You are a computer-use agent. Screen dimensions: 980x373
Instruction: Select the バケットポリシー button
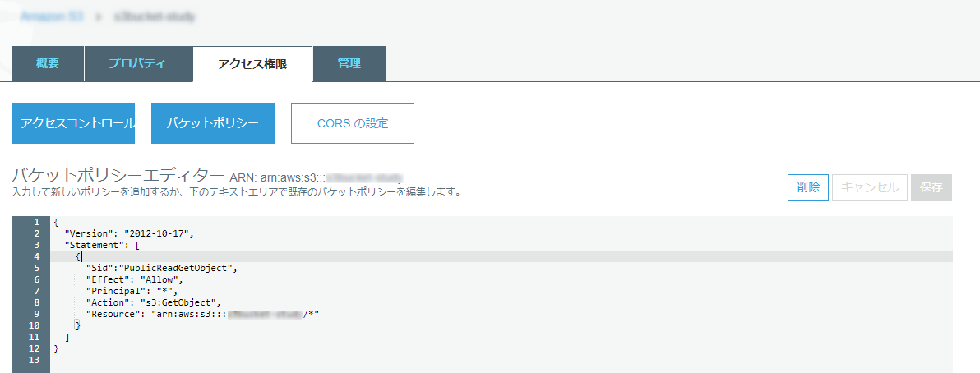(212, 123)
